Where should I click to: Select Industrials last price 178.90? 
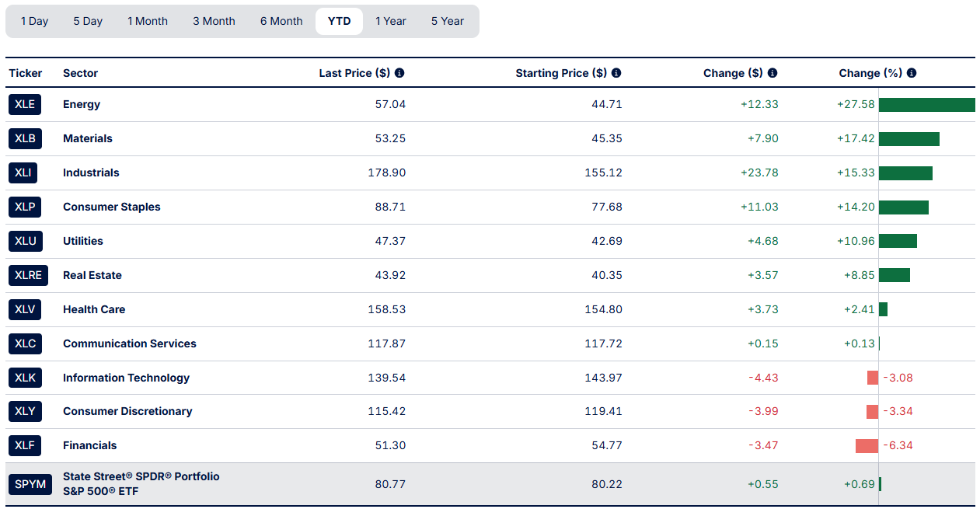point(387,173)
